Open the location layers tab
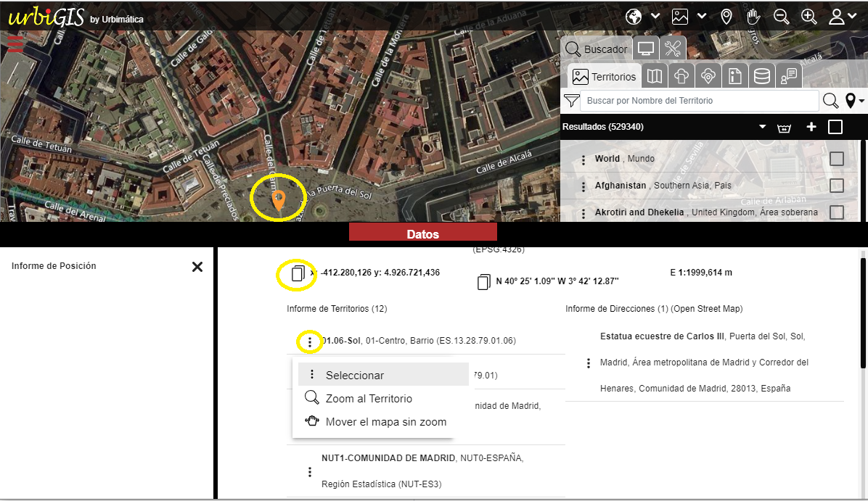Screen dimensions: 868x501 point(708,76)
